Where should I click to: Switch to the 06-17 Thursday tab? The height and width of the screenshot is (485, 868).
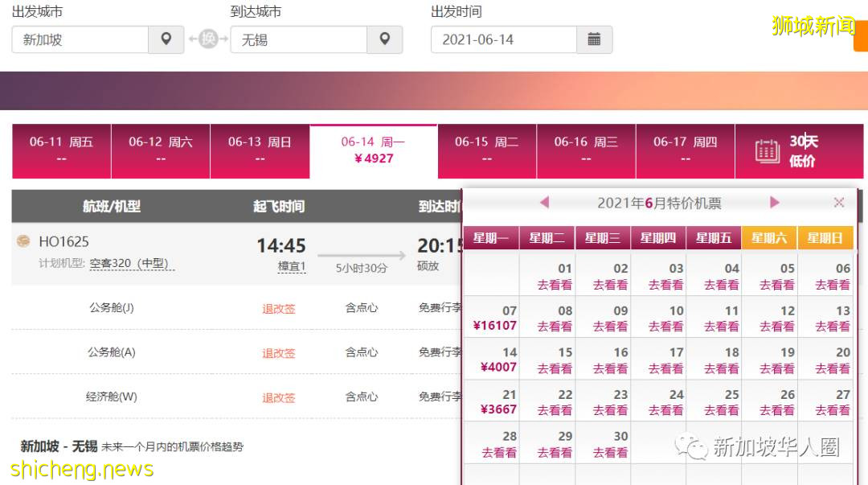tap(685, 150)
